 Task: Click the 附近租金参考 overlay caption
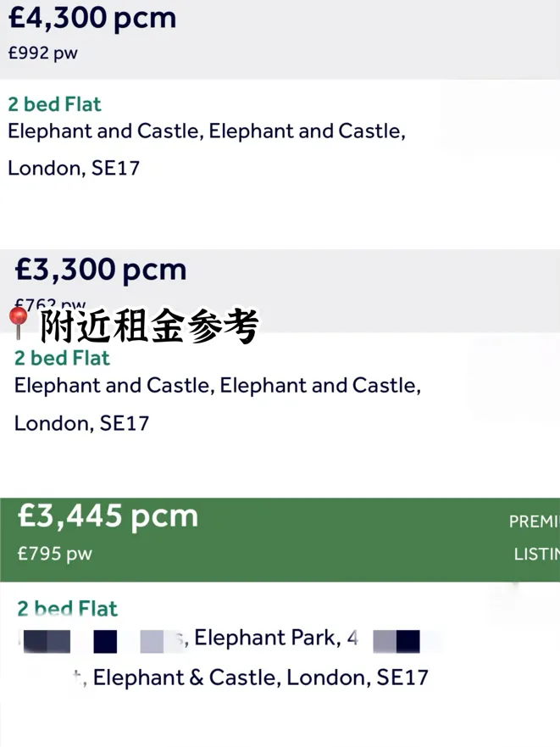click(x=149, y=327)
